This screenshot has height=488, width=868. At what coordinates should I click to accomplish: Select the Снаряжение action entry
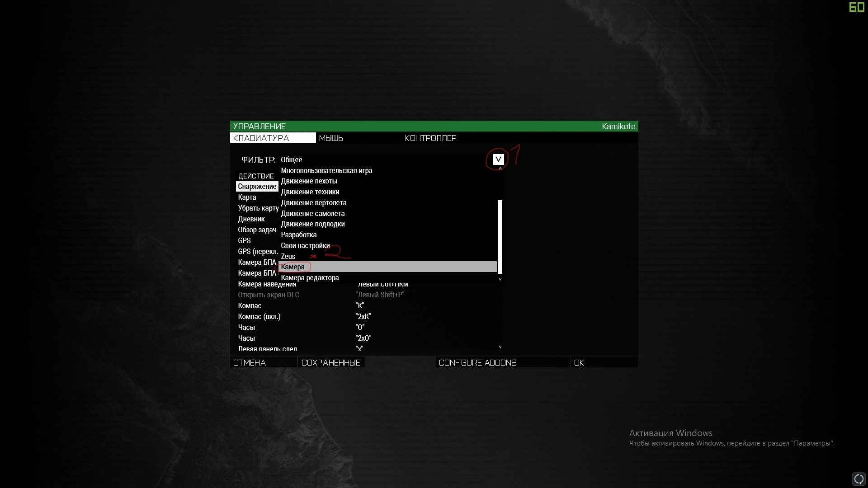257,187
